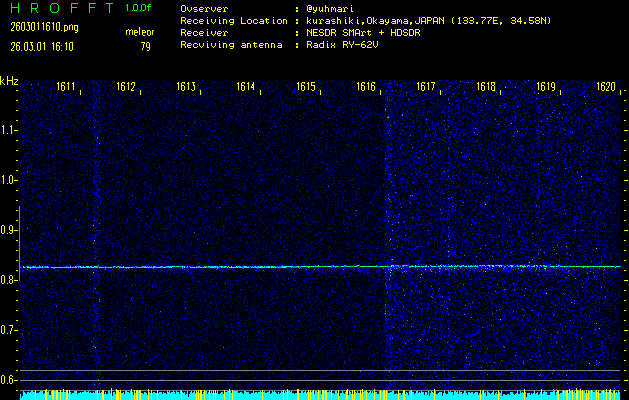Click the 1616 time tick label
This screenshot has height=400, width=629.
tap(367, 88)
